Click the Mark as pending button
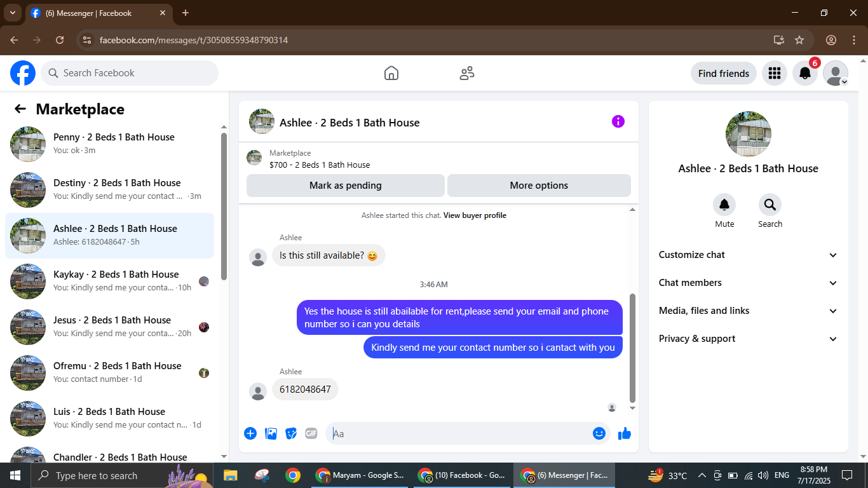The image size is (868, 488). [x=346, y=186]
